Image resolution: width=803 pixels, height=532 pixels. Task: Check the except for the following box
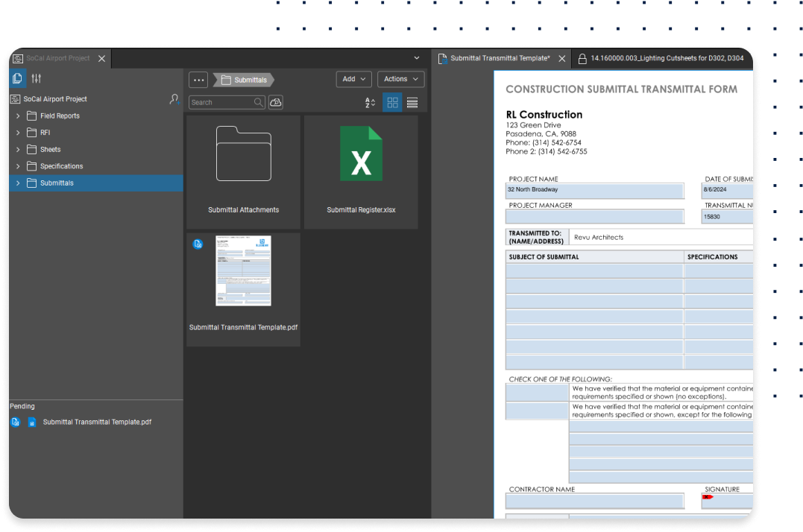click(537, 411)
